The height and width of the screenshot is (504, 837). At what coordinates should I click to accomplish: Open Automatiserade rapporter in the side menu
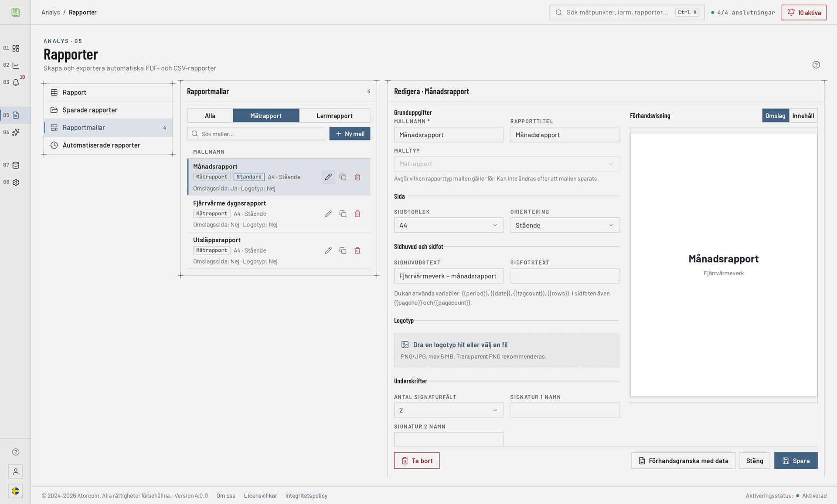coord(108,145)
